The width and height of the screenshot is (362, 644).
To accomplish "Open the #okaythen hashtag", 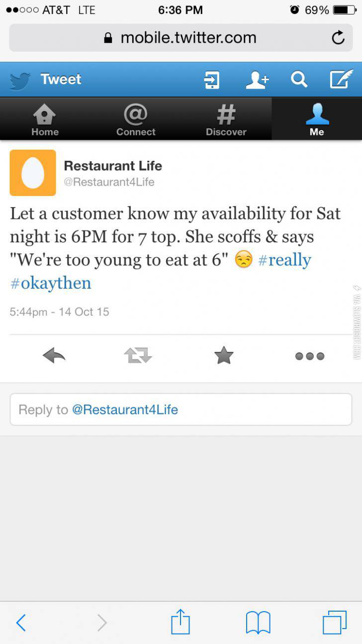I will (51, 283).
